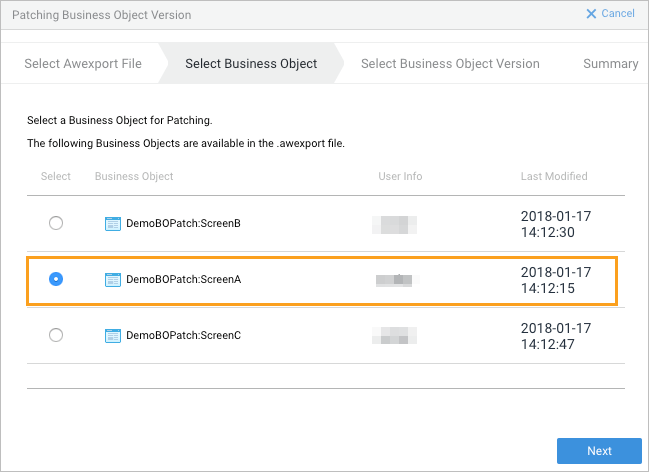Screen dimensions: 649x472
Task: Select the DemoBOPatch:ScreenA radio button
Action: coord(56,280)
